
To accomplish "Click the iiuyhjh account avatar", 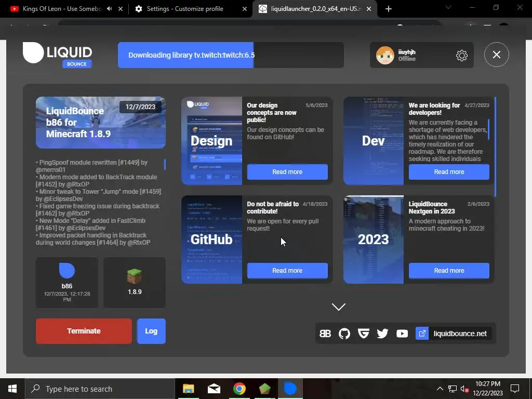I will 385,55.
